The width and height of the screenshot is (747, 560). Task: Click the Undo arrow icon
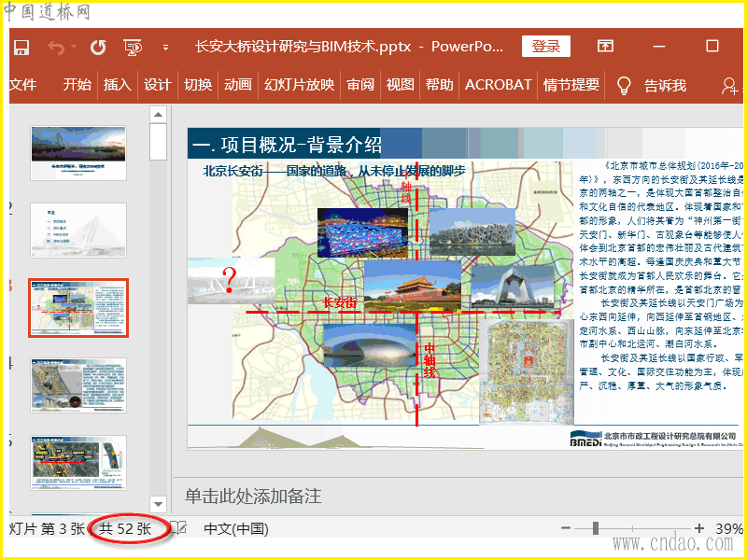point(57,47)
